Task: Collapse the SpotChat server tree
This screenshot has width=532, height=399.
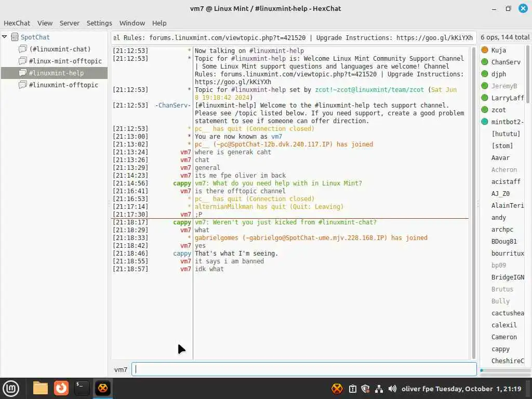Action: point(5,37)
